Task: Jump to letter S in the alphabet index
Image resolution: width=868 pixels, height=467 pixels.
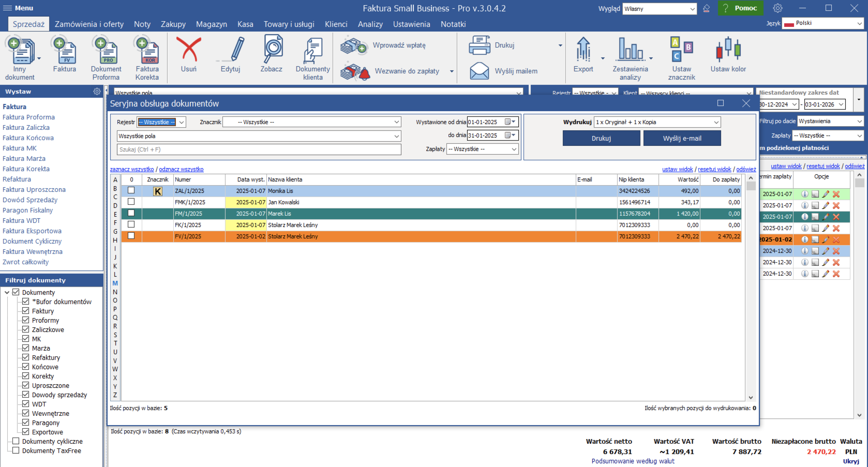Action: (115, 335)
